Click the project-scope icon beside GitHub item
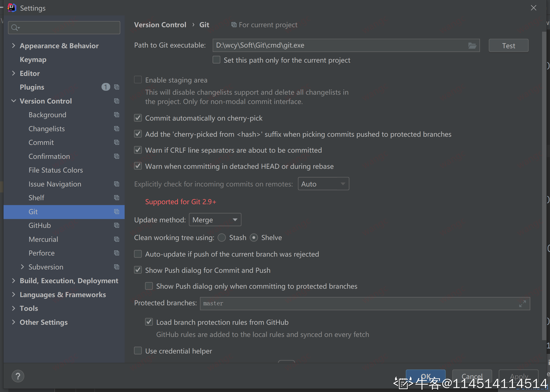 tap(117, 225)
